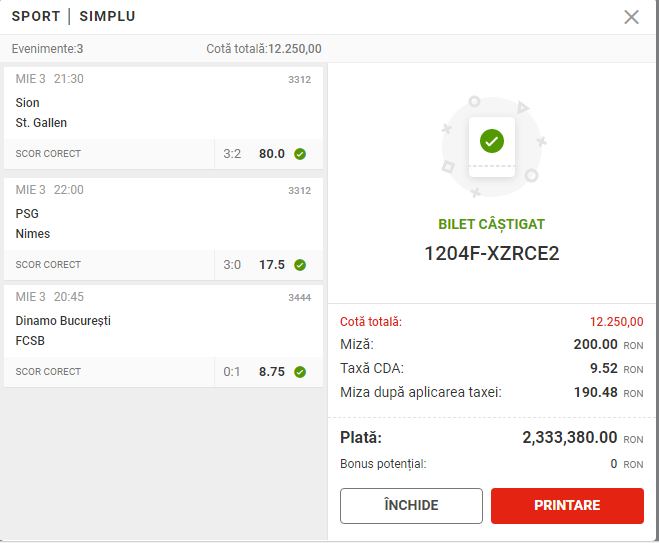
Task: Click the ÎNCHIDE button
Action: pyautogui.click(x=411, y=506)
